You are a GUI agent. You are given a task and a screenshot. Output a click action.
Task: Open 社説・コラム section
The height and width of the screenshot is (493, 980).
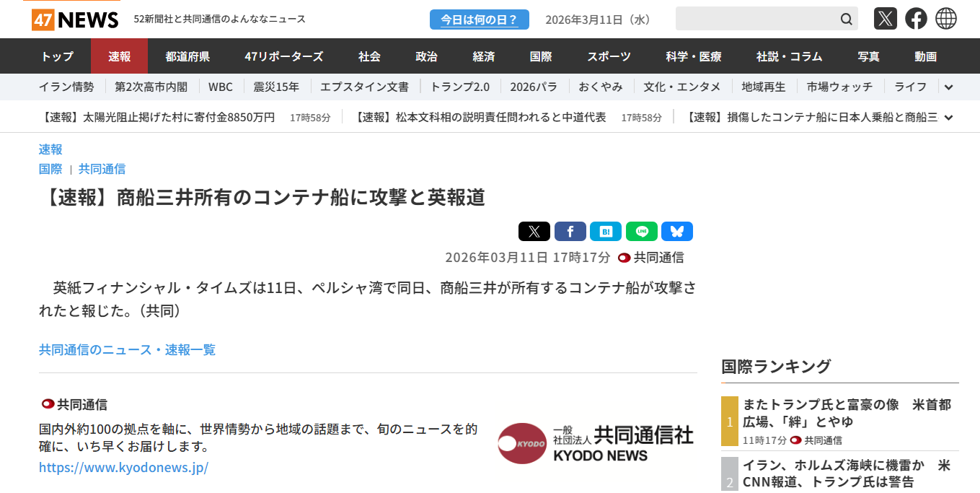(x=789, y=56)
